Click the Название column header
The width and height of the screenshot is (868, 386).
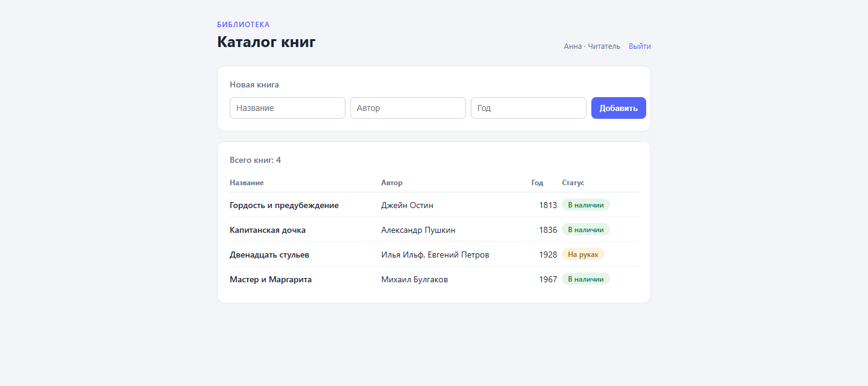[x=247, y=183]
